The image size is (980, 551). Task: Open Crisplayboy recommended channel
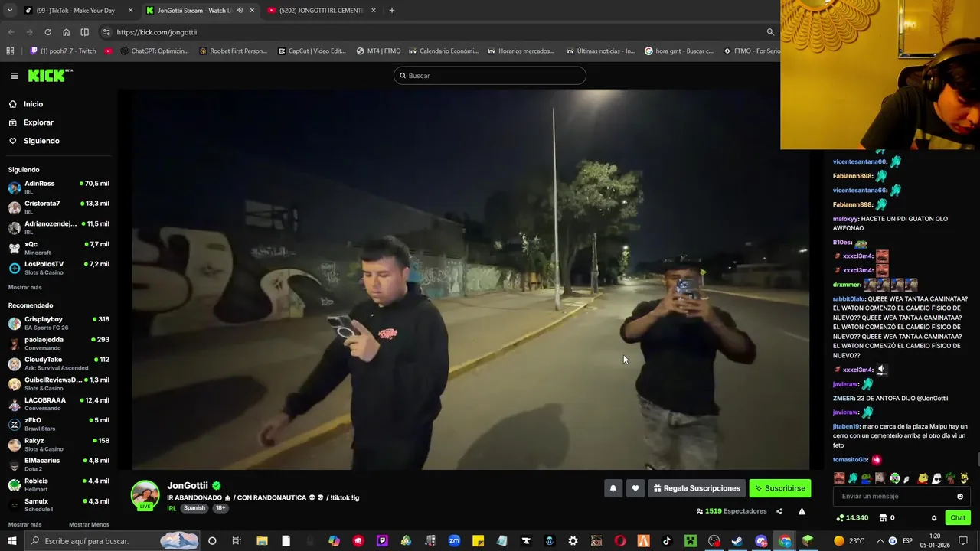pos(58,323)
